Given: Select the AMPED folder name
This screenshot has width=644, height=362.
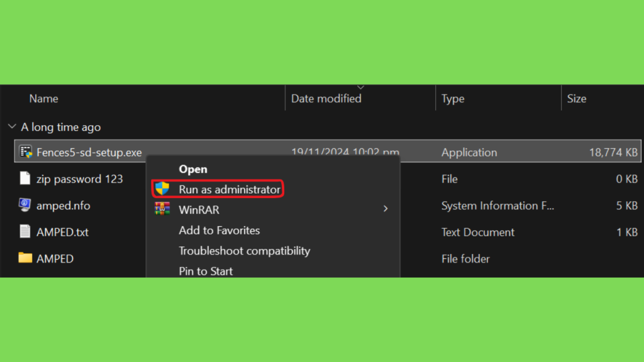Looking at the screenshot, I should [55, 259].
